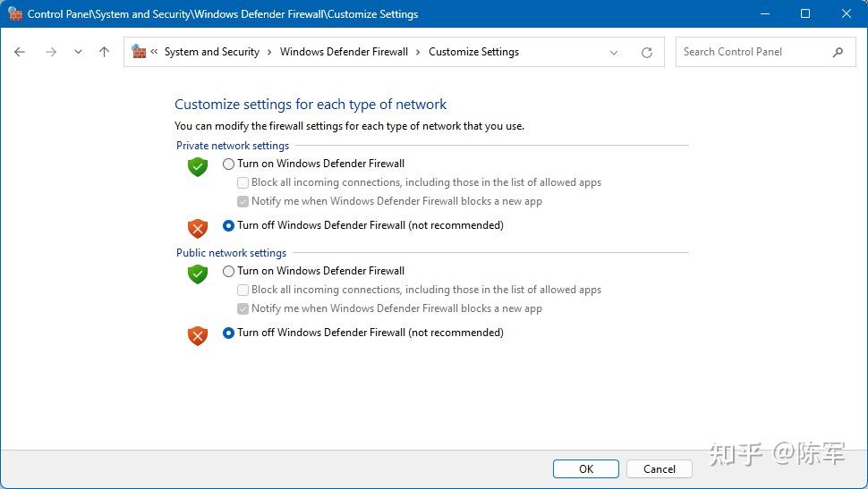868x489 pixels.
Task: Click green shield under Private network settings
Action: pos(198,166)
